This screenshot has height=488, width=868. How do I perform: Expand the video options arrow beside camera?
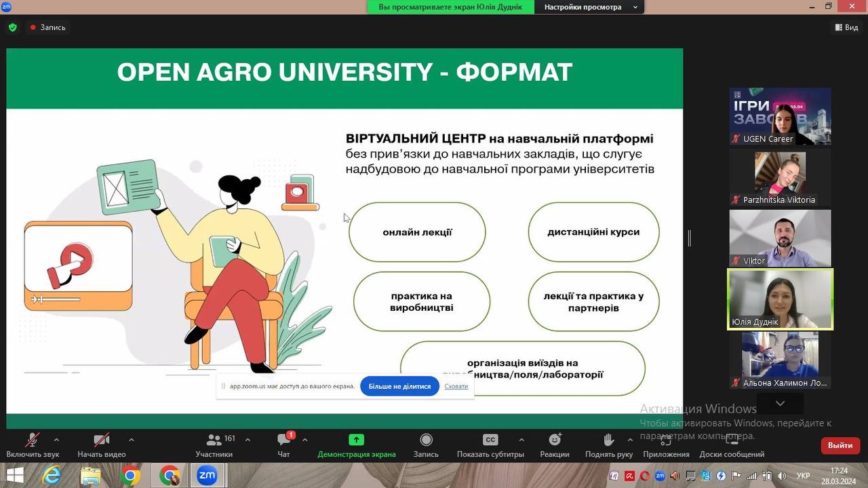[x=131, y=439]
